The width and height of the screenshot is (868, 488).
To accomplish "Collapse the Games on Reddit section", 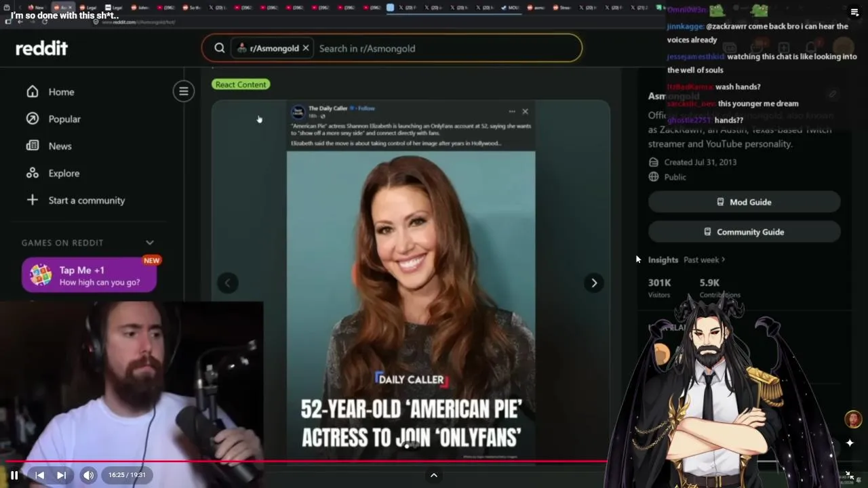I will [150, 243].
